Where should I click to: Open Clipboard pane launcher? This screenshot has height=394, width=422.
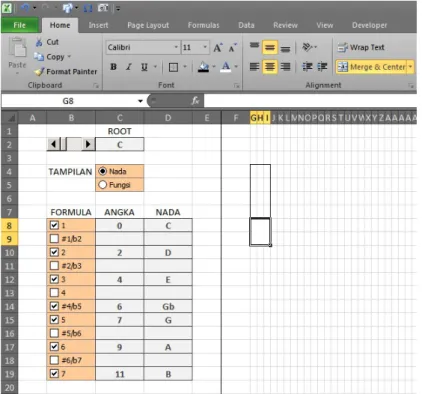tap(96, 86)
